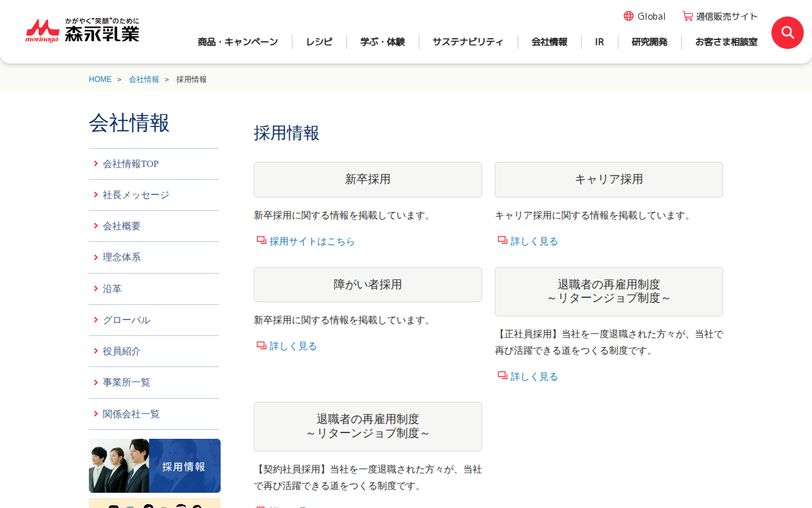The width and height of the screenshot is (812, 508).
Task: Open 事業所一覧 in the sidebar
Action: (127, 382)
